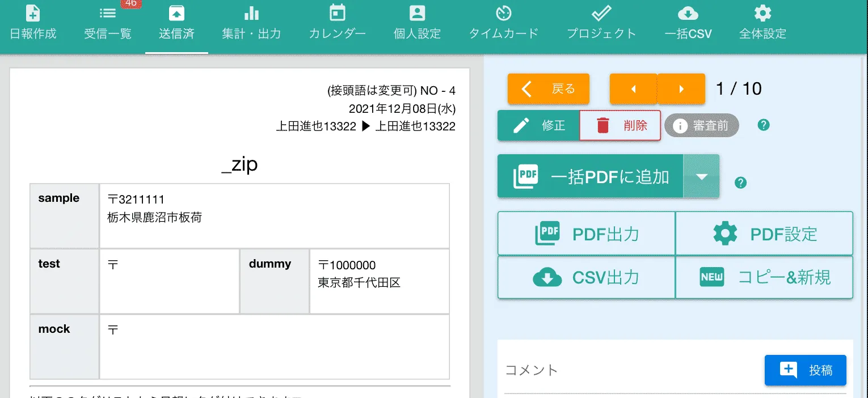The image size is (868, 398).
Task: Delete this report using 削除
Action: [620, 125]
